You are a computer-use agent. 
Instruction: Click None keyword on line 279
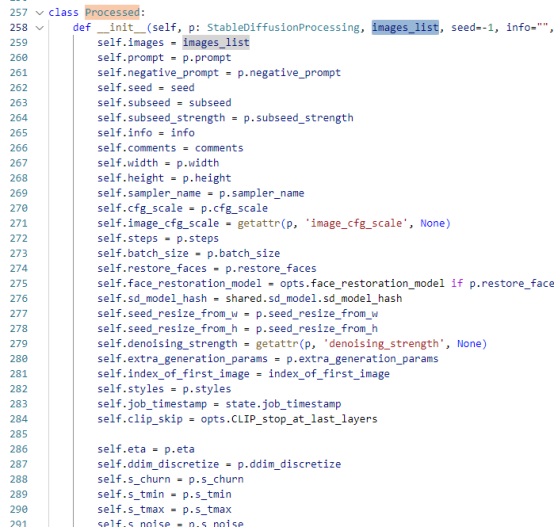469,344
